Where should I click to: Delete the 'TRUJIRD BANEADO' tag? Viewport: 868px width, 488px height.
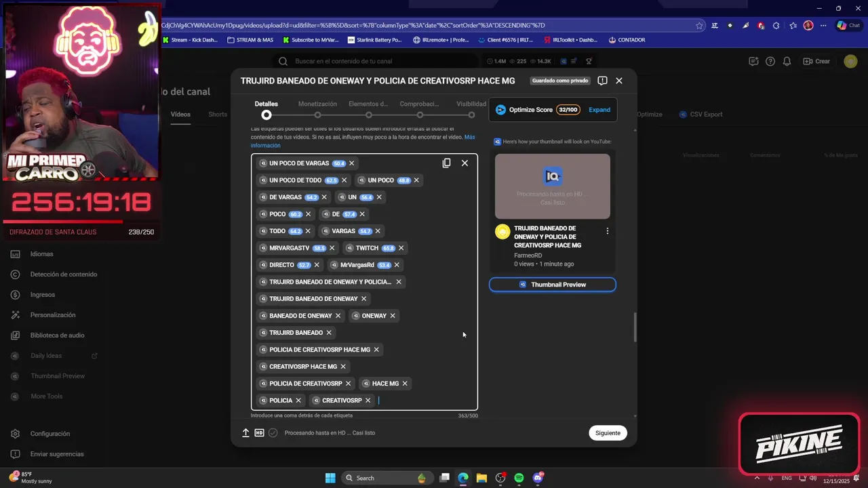tap(329, 333)
